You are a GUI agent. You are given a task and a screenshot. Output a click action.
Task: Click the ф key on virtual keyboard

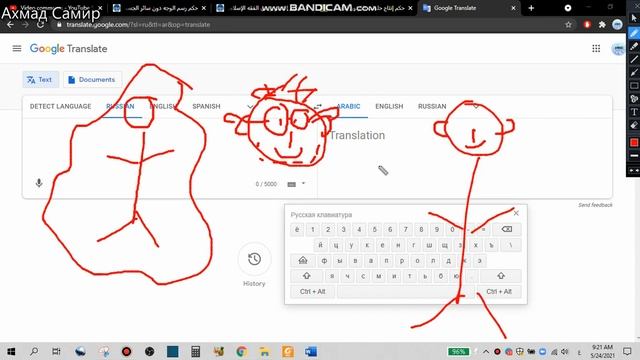click(324, 260)
